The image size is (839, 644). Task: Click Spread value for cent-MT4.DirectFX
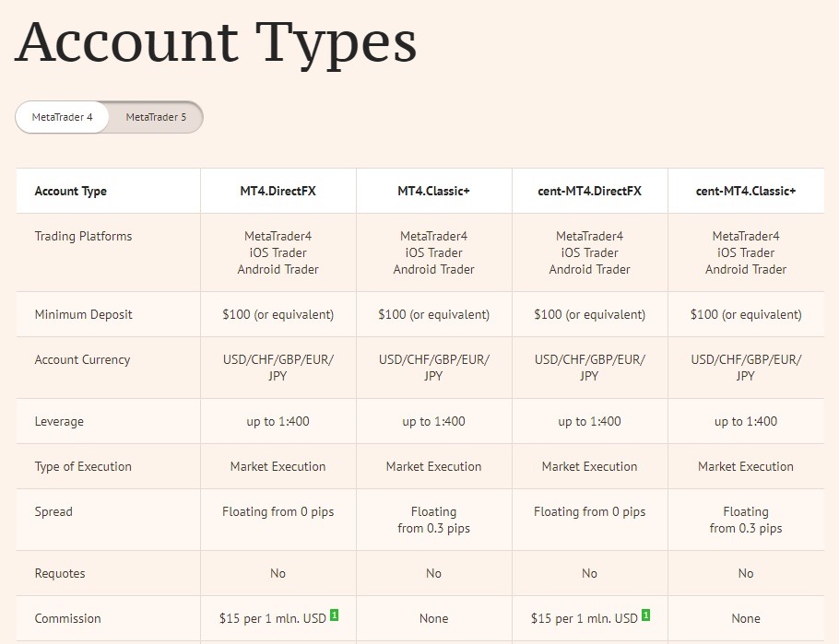coord(590,512)
